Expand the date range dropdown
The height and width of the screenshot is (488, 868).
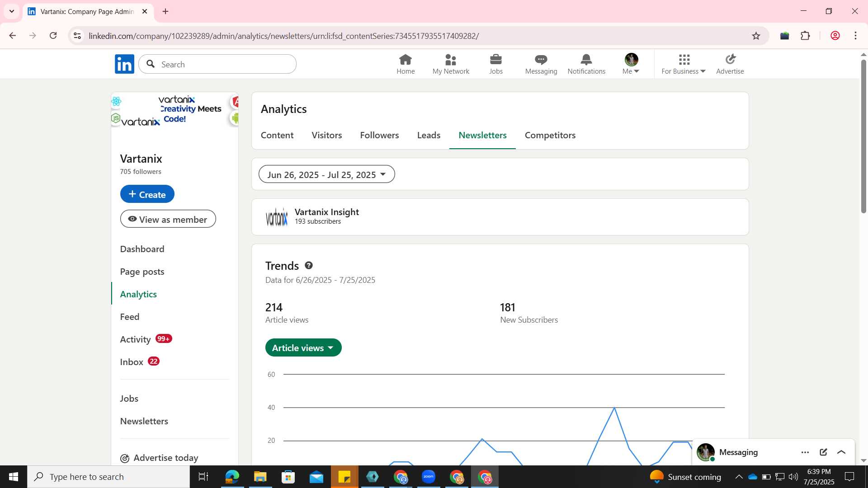point(326,174)
